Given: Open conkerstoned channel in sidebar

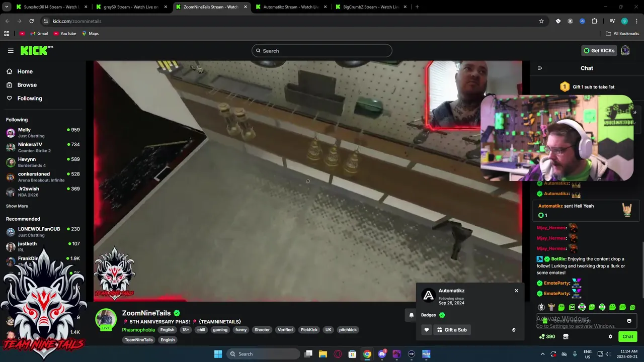Looking at the screenshot, I should 43,176.
